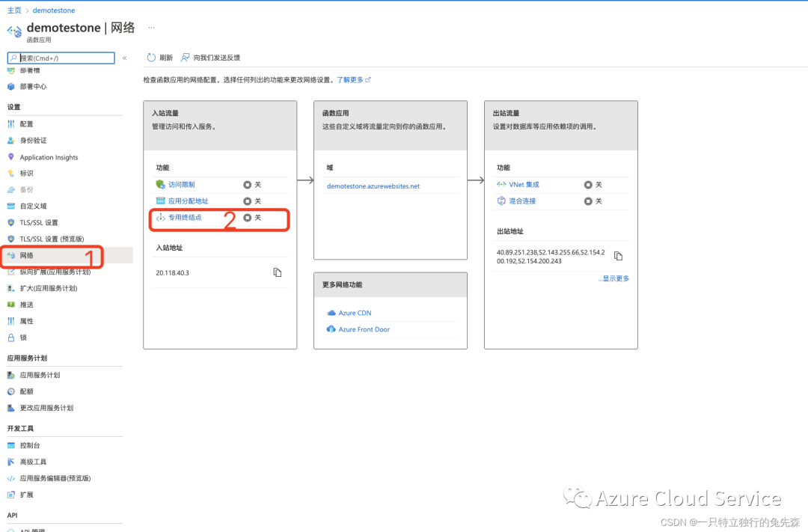808x532 pixels.
Task: Click the 应用服务计划 icon
Action: [x=10, y=375]
